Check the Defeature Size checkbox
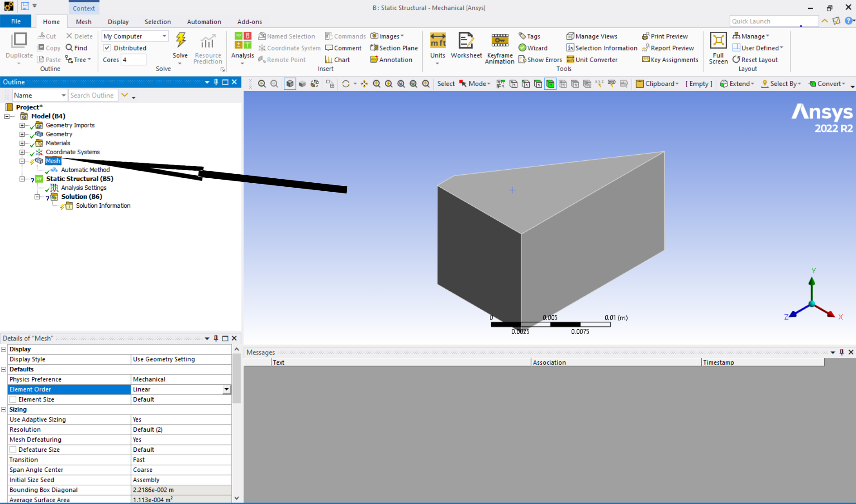The width and height of the screenshot is (856, 504). pyautogui.click(x=13, y=449)
